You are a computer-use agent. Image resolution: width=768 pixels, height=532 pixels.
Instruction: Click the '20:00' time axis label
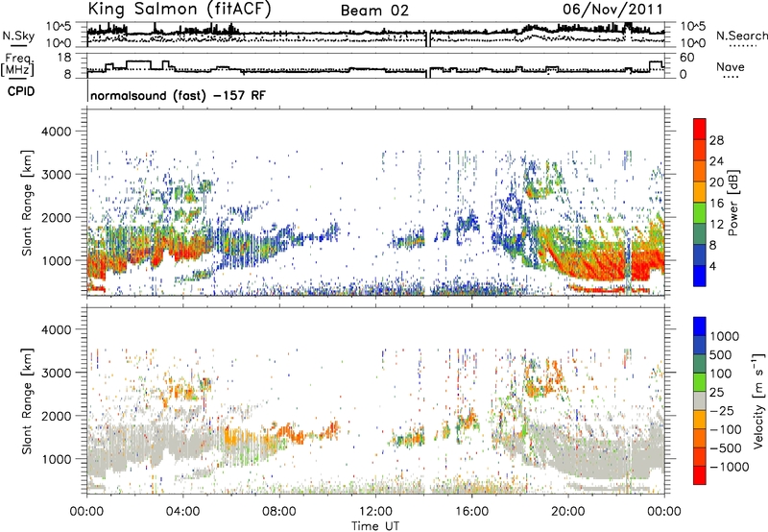(567, 512)
